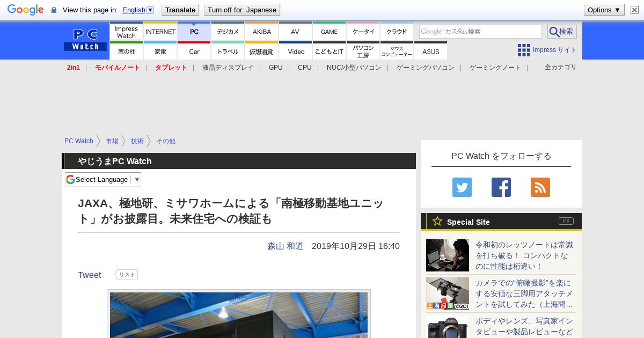The image size is (644, 338).
Task: Click the Tweet link
Action: (90, 275)
